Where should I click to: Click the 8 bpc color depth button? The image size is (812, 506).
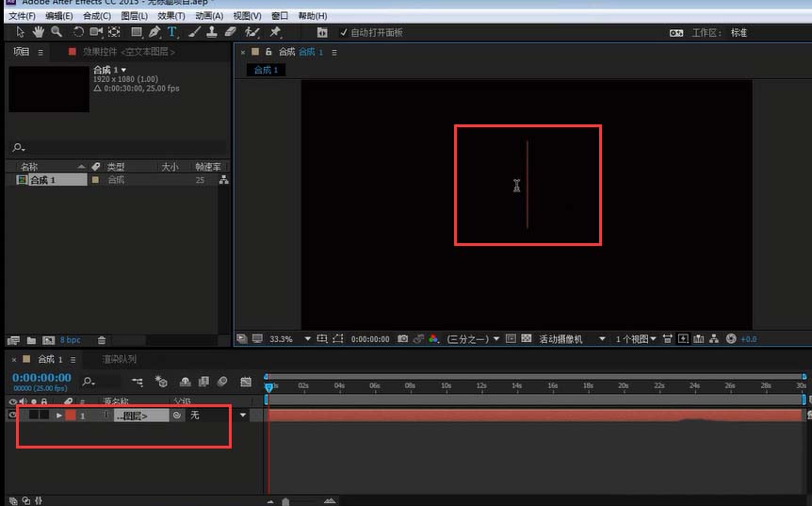click(x=71, y=340)
